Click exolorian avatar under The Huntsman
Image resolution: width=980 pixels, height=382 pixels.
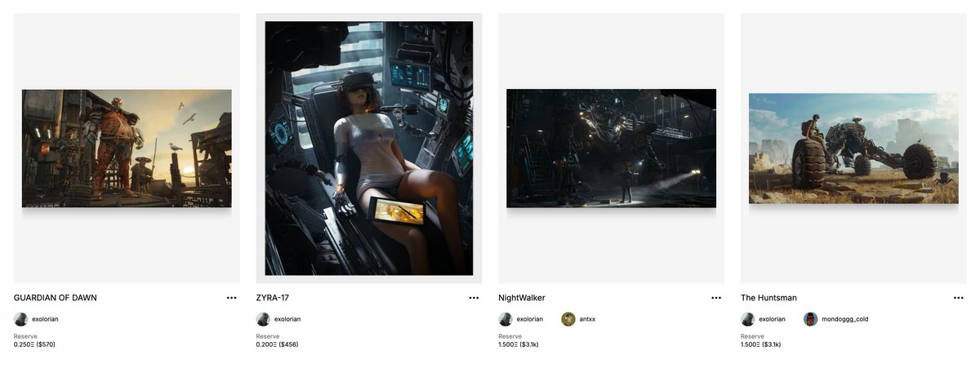(x=748, y=319)
